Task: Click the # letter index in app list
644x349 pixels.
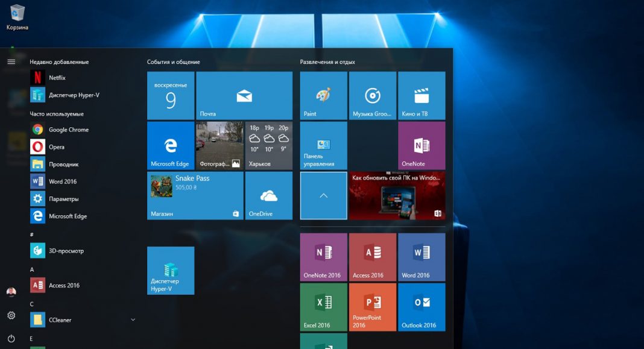Action: [31, 234]
